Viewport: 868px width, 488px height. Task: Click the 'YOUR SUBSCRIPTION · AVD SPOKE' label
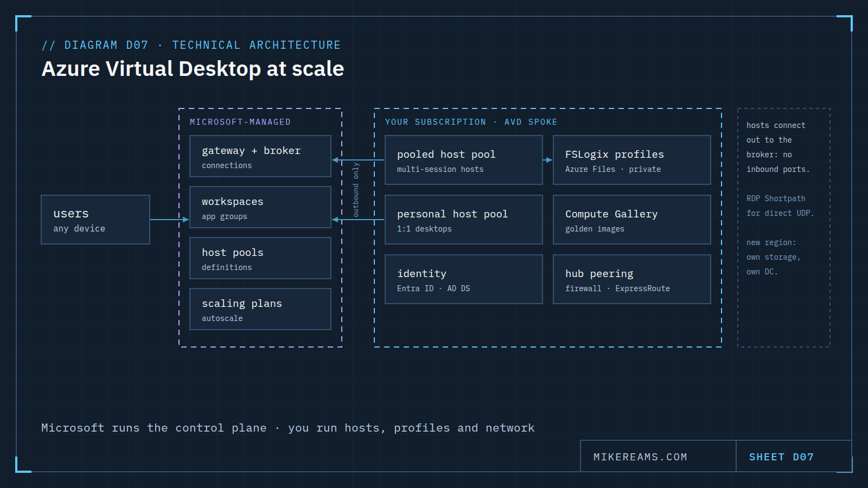[x=471, y=122]
